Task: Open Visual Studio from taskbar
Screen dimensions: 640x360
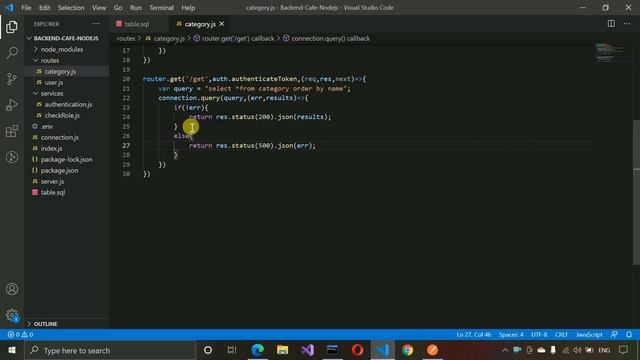Action: pos(307,350)
